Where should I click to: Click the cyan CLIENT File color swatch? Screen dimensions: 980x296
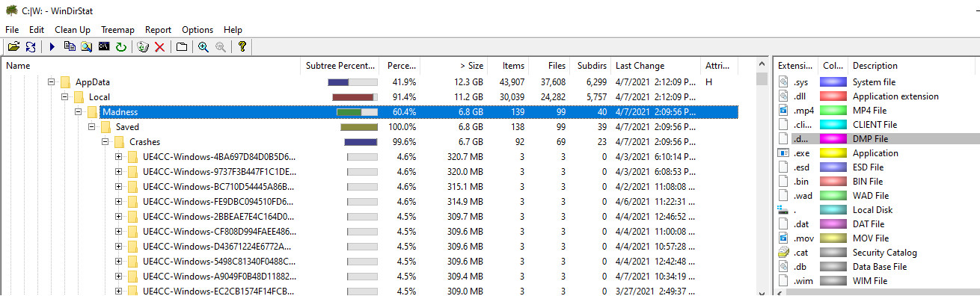point(833,125)
